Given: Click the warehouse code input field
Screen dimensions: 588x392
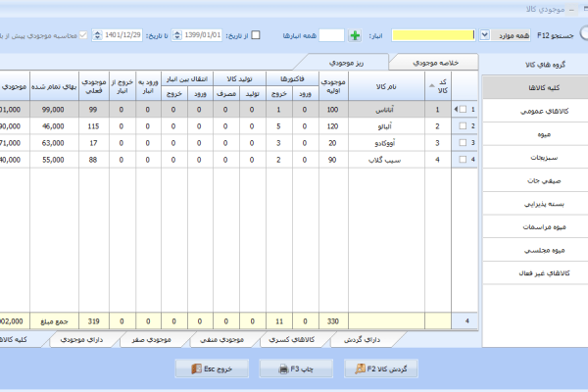Looking at the screenshot, I should pos(331,35).
